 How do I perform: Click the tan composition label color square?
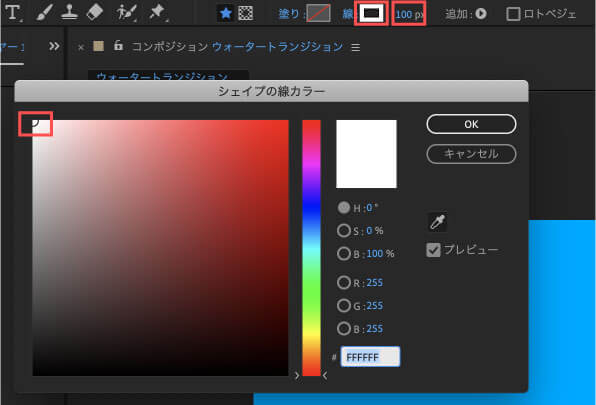pyautogui.click(x=98, y=46)
